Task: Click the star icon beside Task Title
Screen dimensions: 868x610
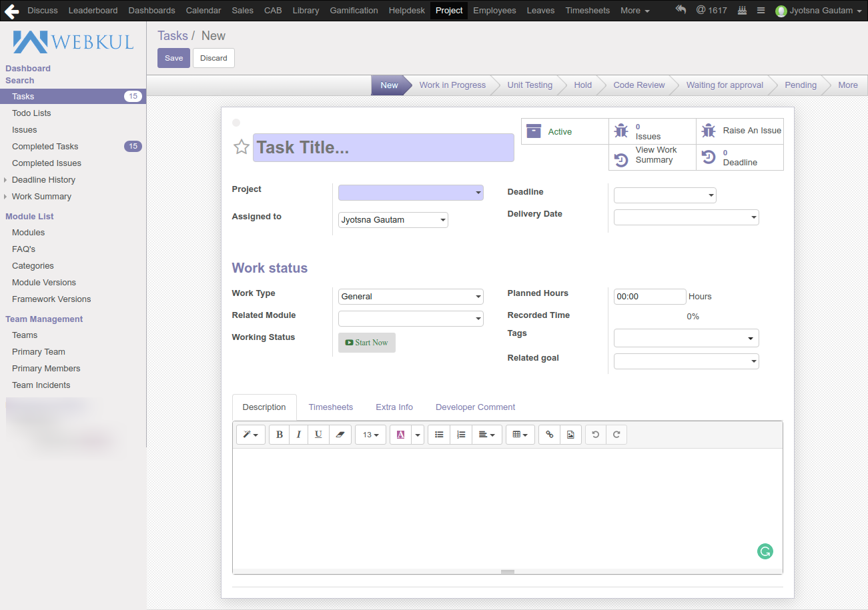Action: pyautogui.click(x=242, y=147)
